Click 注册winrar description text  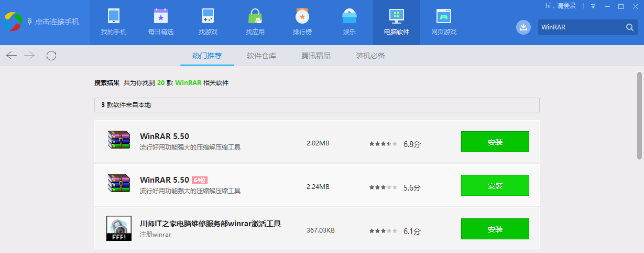(x=156, y=235)
